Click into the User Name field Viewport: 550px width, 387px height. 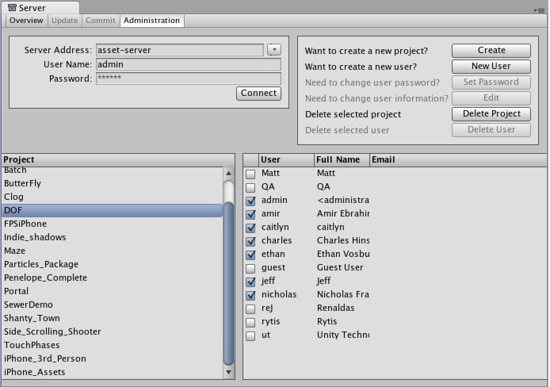pyautogui.click(x=189, y=65)
